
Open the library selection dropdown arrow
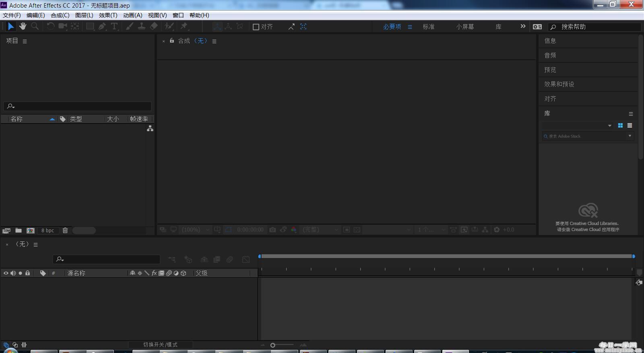(x=610, y=126)
